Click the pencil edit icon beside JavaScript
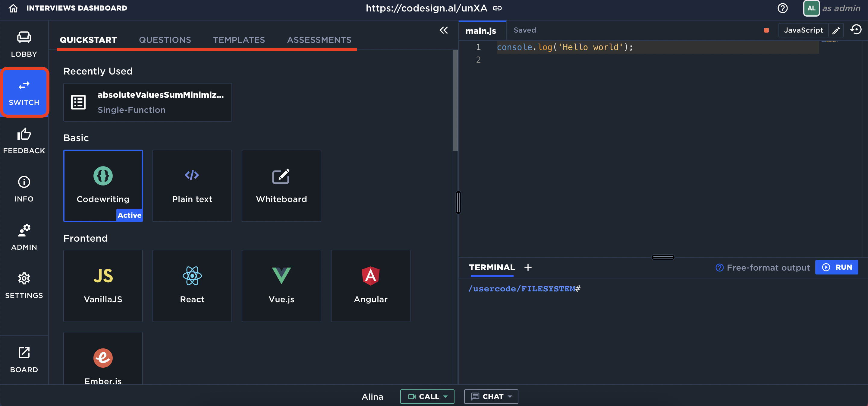 pyautogui.click(x=836, y=31)
